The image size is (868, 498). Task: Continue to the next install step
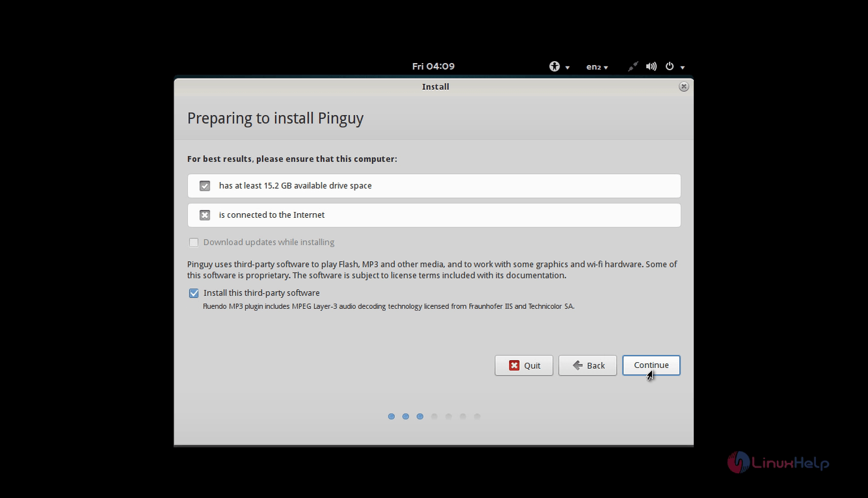point(651,365)
